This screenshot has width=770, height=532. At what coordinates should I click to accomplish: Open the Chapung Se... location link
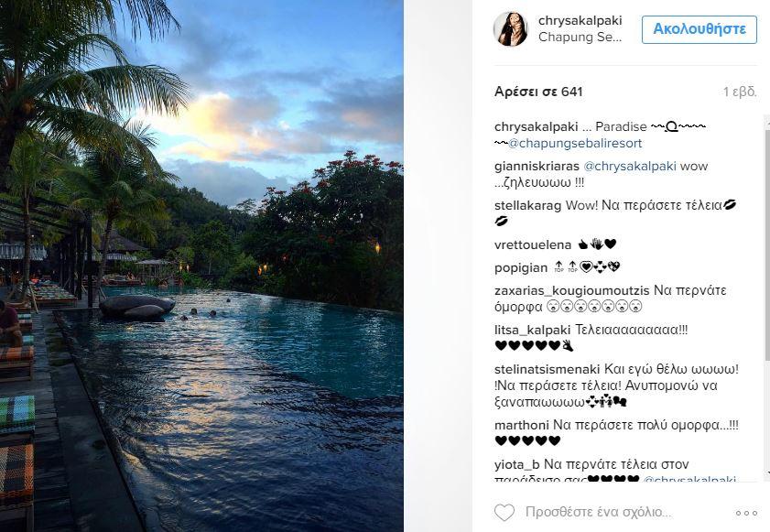click(x=580, y=38)
